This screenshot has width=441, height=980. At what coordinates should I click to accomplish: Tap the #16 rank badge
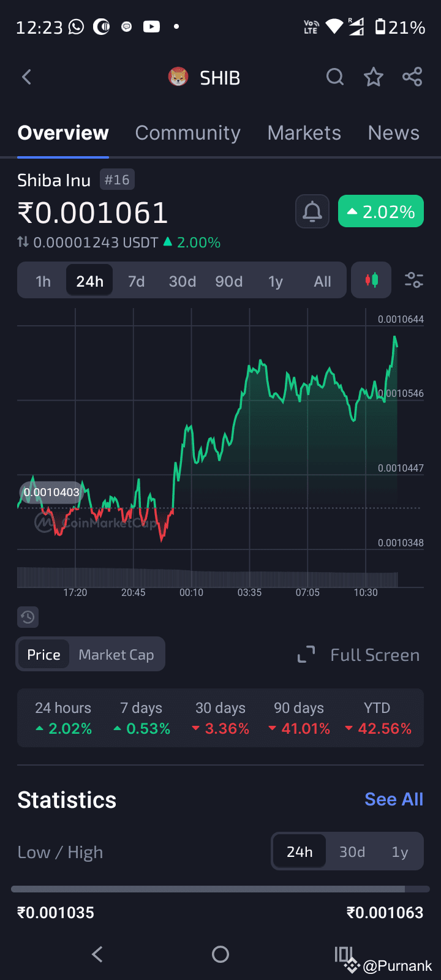(117, 179)
